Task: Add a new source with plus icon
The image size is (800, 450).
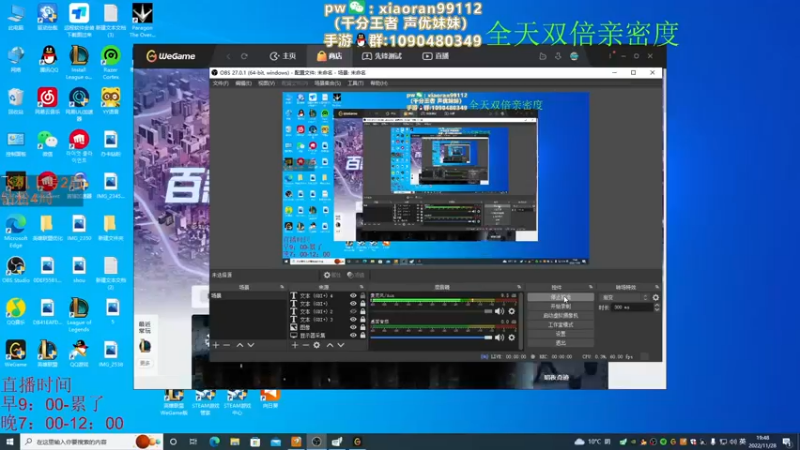Action: click(294, 345)
